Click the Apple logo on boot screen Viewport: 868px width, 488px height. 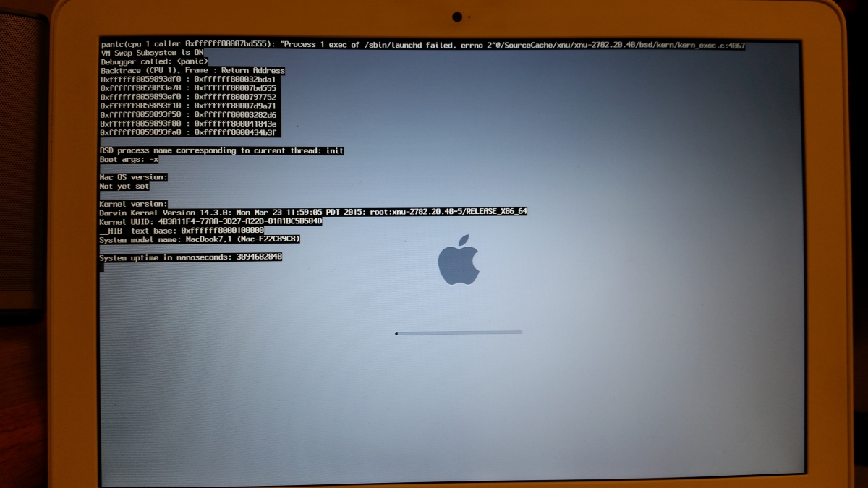click(459, 259)
